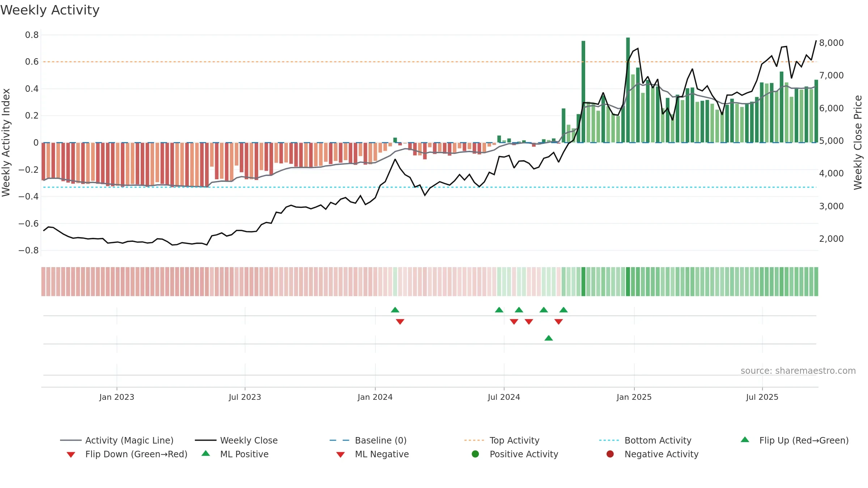The width and height of the screenshot is (868, 488).
Task: Toggle Flip Up (Red→Green) legend entry
Action: tap(794, 440)
